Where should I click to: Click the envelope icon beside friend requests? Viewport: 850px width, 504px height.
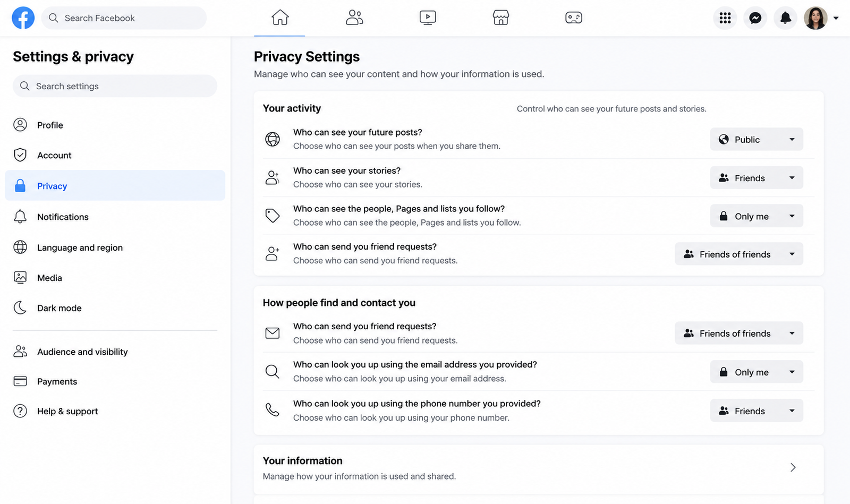[273, 333]
